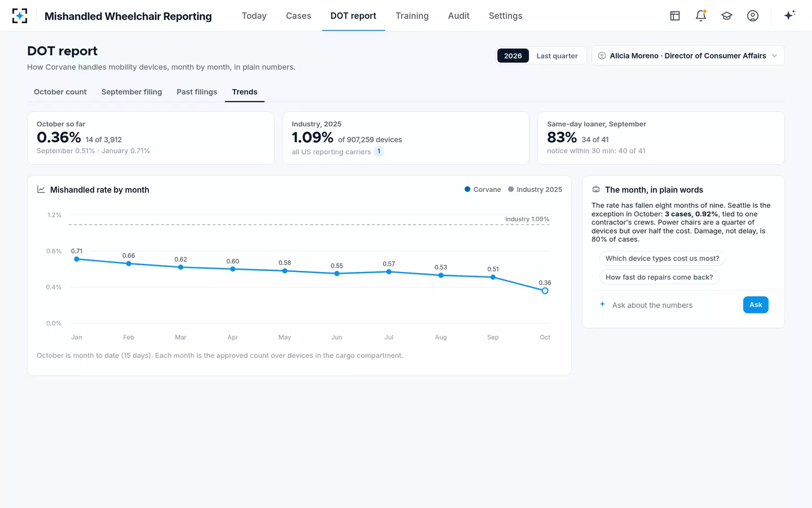Open the Audit section
Viewport: 812px width, 508px height.
pyautogui.click(x=459, y=16)
